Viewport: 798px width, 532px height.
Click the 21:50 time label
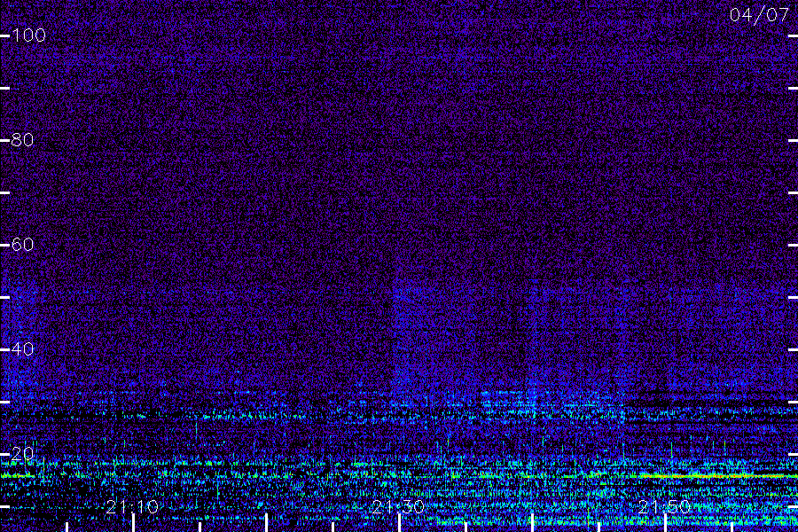pyautogui.click(x=664, y=506)
